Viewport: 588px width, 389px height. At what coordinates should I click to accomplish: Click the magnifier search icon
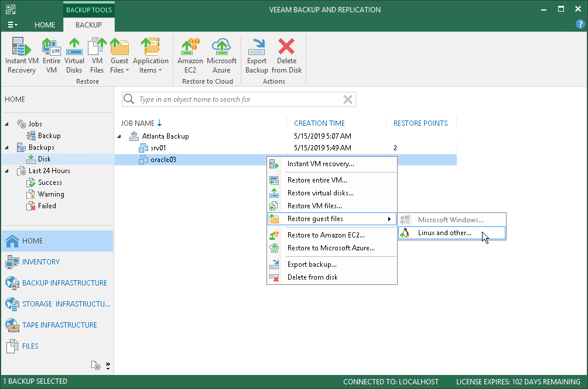click(x=129, y=99)
